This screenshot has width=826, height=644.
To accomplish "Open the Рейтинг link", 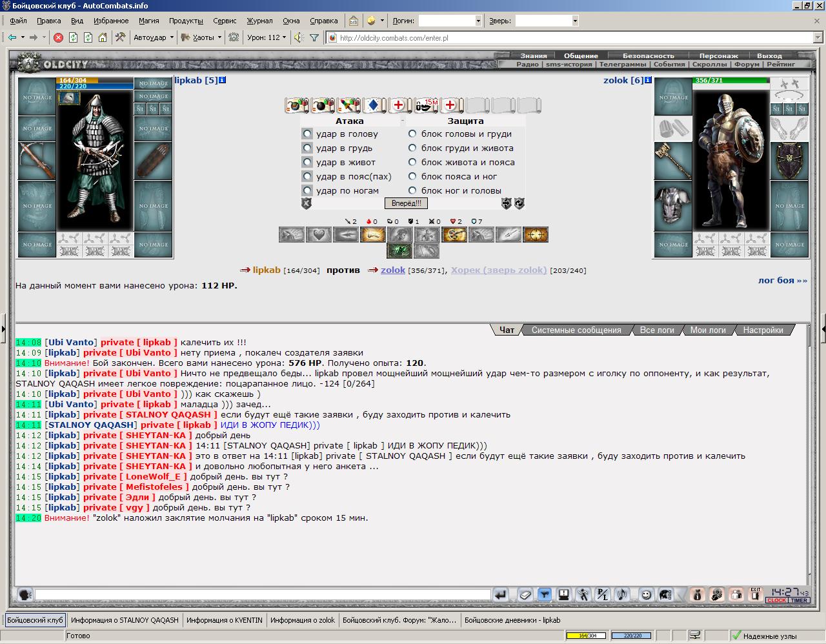I will tap(781, 65).
